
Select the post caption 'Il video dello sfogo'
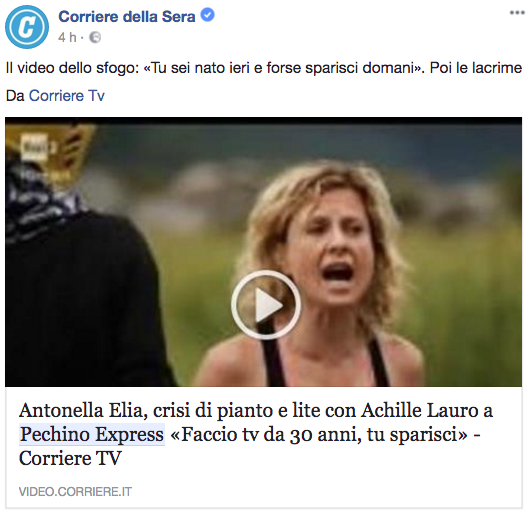(73, 68)
